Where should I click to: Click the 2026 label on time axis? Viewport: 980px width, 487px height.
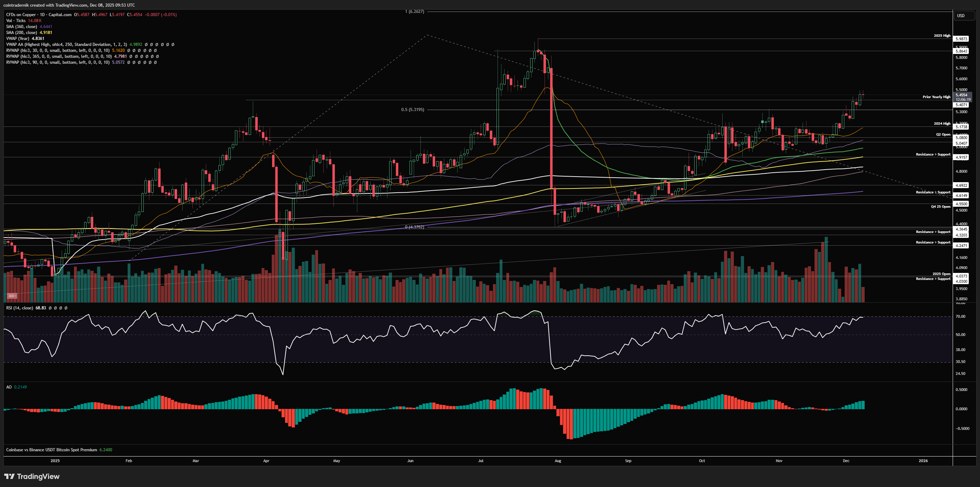coord(923,461)
